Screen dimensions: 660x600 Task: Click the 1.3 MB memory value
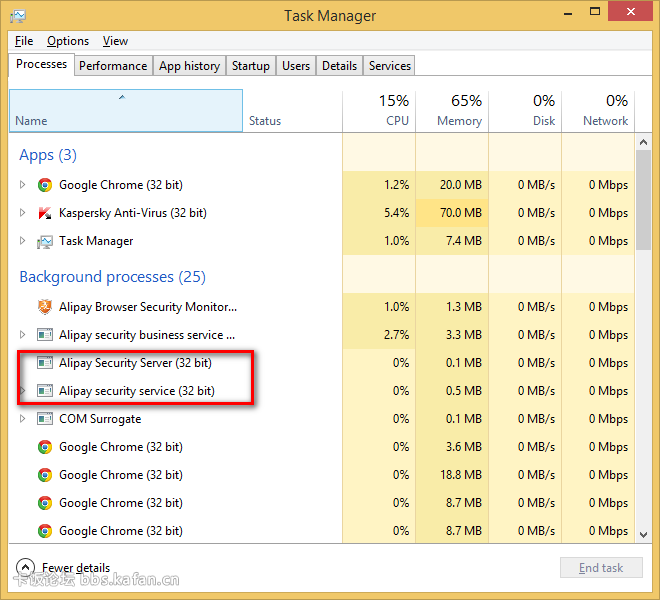464,307
